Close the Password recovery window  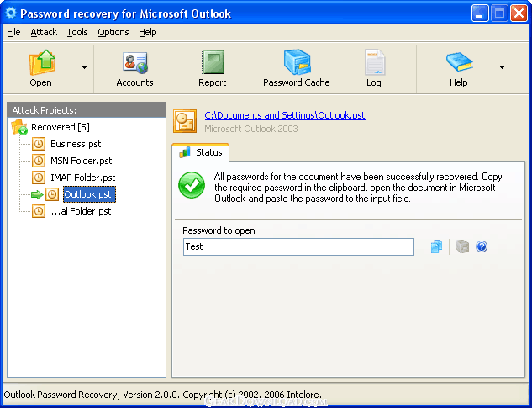pyautogui.click(x=519, y=13)
